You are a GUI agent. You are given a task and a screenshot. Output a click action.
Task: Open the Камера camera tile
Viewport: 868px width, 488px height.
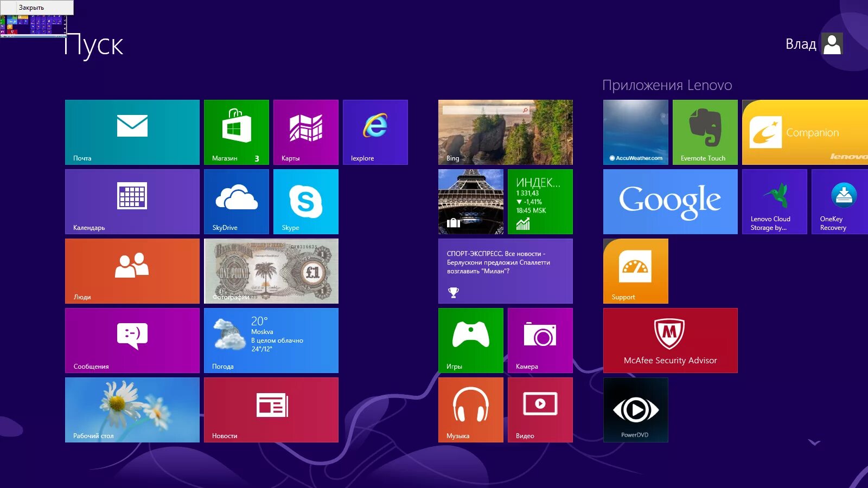[x=540, y=341]
